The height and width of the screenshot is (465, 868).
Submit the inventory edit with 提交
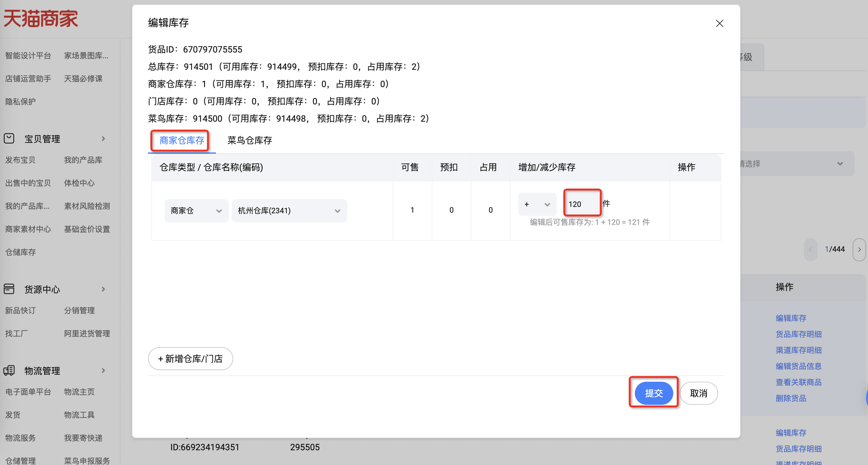click(654, 393)
